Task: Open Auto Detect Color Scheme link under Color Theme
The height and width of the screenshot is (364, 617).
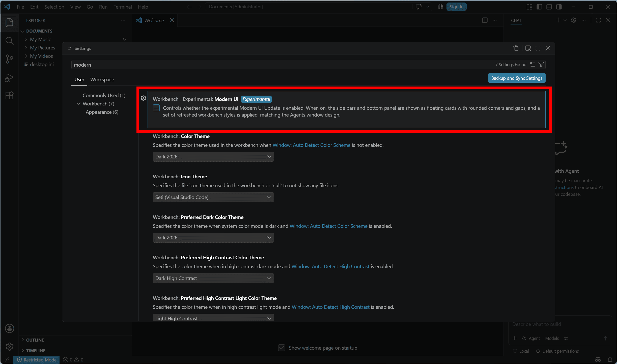Action: pos(311,145)
